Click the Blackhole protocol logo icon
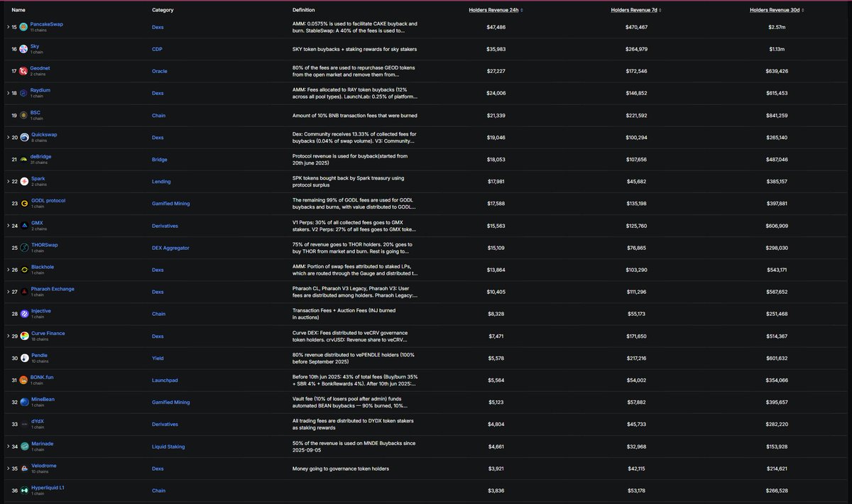This screenshot has height=504, width=852. (24, 270)
